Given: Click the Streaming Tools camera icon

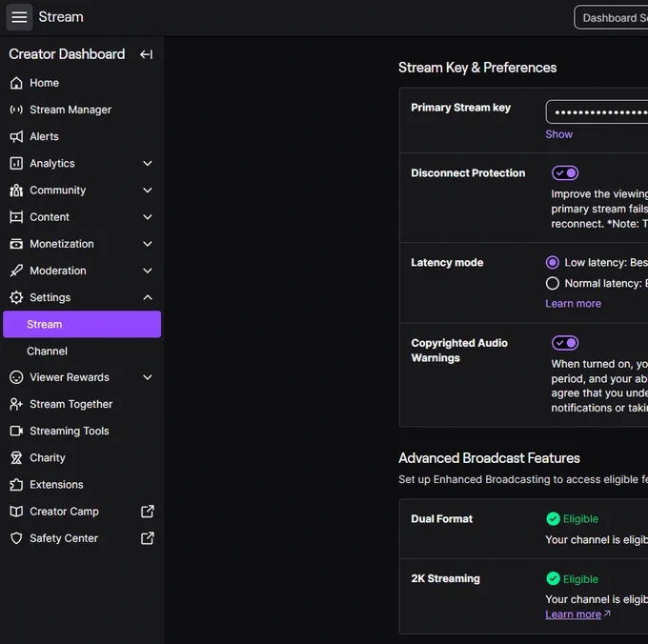Looking at the screenshot, I should tap(16, 432).
